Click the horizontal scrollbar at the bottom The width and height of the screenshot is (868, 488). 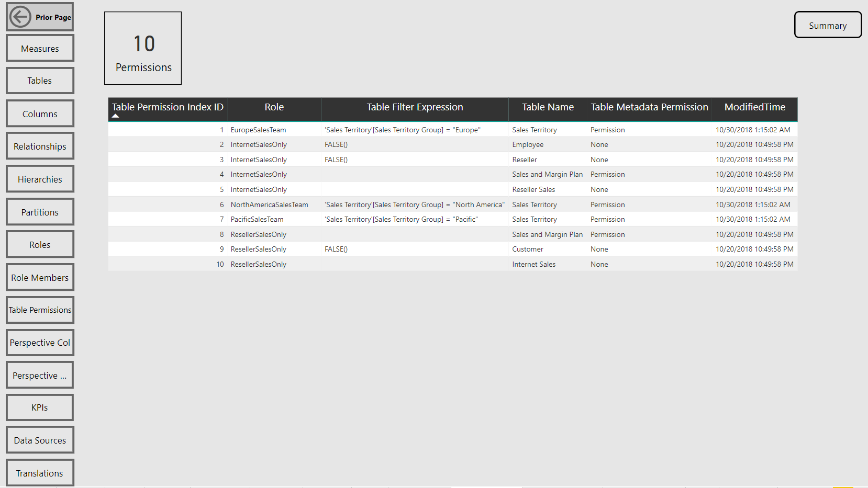tap(487, 486)
